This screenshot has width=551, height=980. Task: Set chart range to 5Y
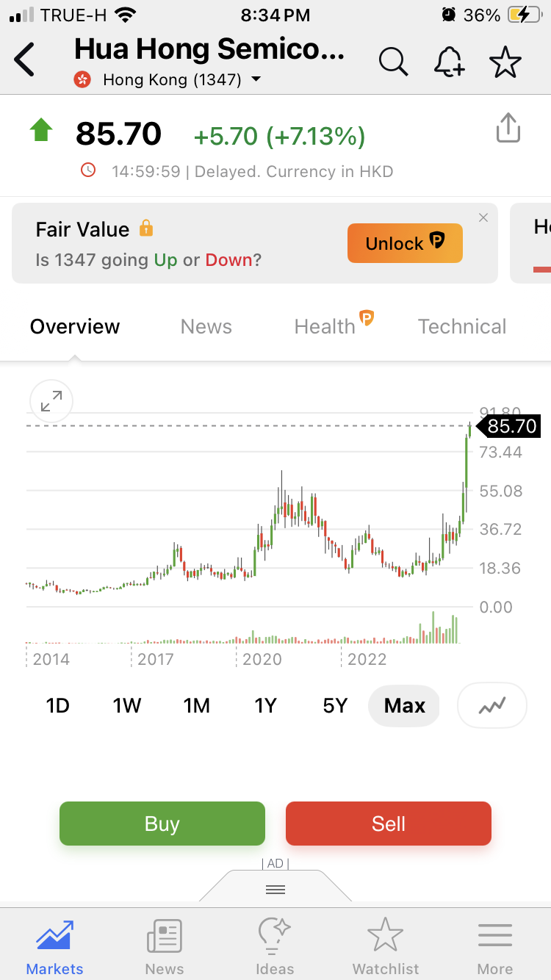pyautogui.click(x=335, y=706)
